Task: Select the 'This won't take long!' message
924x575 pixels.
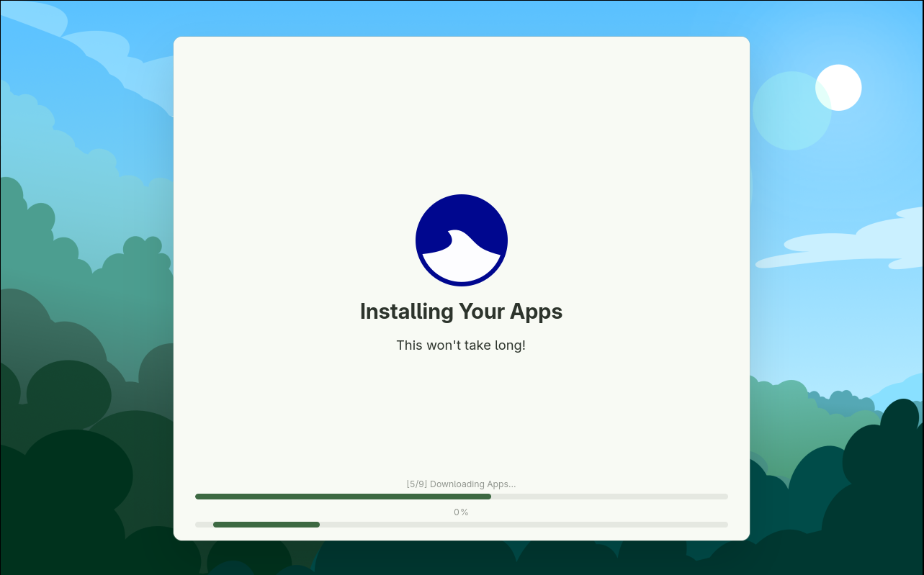Action: [461, 345]
